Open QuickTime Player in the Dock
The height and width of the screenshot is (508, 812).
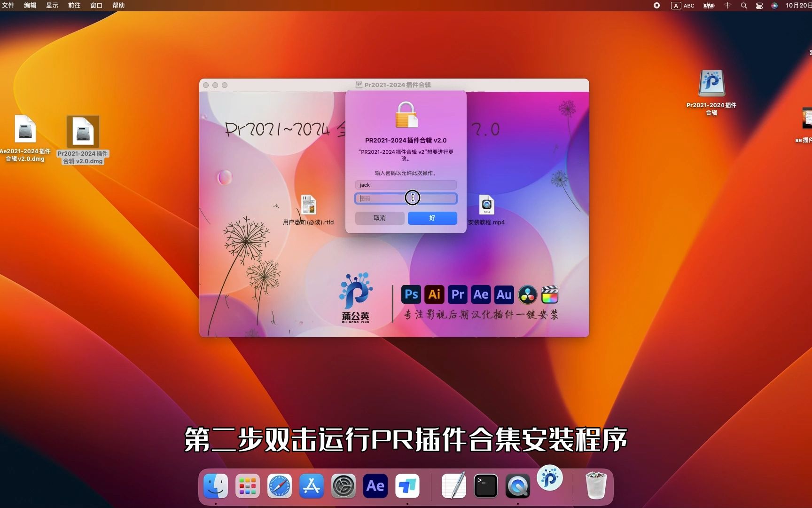518,486
